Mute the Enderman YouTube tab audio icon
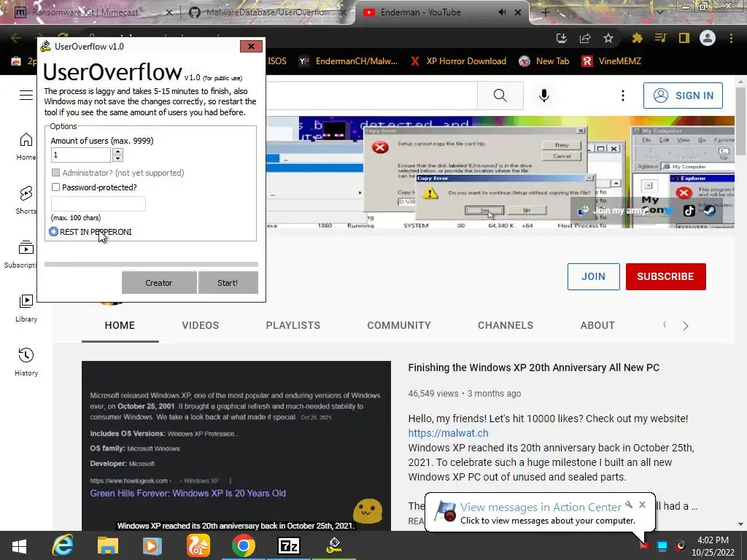Screen dimensions: 747x560 [x=502, y=12]
